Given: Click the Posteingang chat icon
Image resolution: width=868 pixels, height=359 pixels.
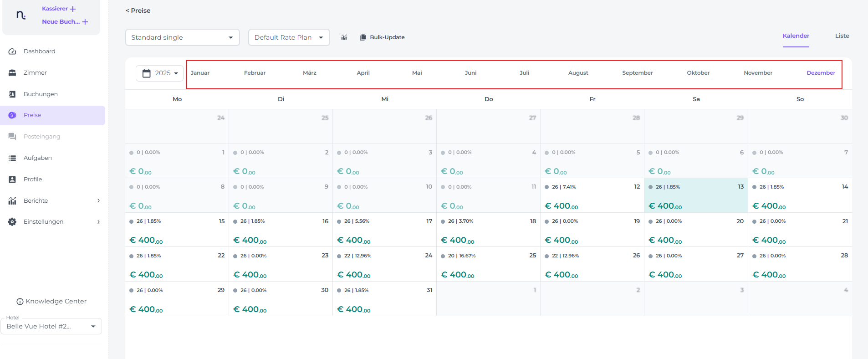Looking at the screenshot, I should coord(12,137).
